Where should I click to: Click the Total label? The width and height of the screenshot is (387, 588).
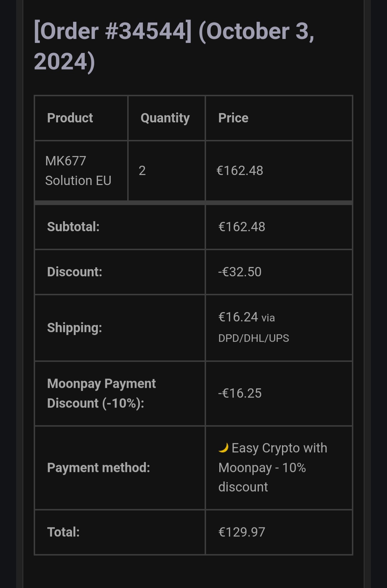coord(63,532)
